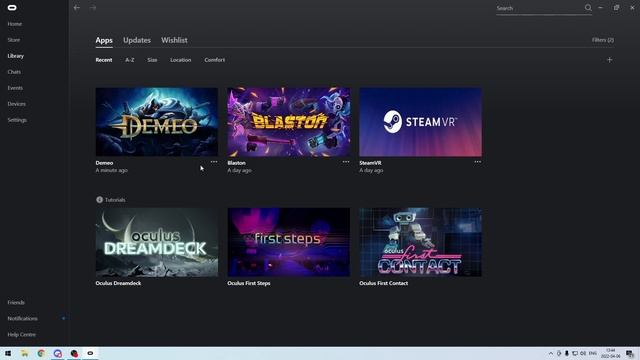Viewport: 640px width, 360px height.
Task: Click the SteamVR title text
Action: [370, 163]
